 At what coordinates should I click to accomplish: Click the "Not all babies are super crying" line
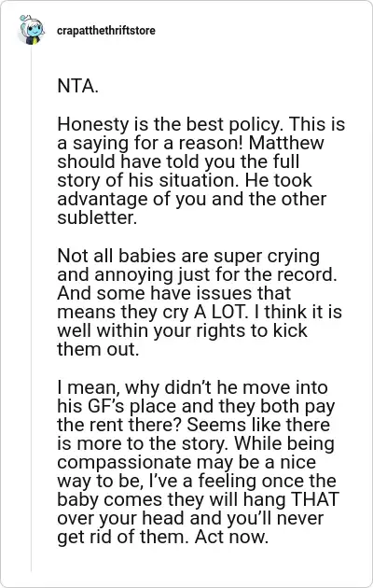(188, 256)
